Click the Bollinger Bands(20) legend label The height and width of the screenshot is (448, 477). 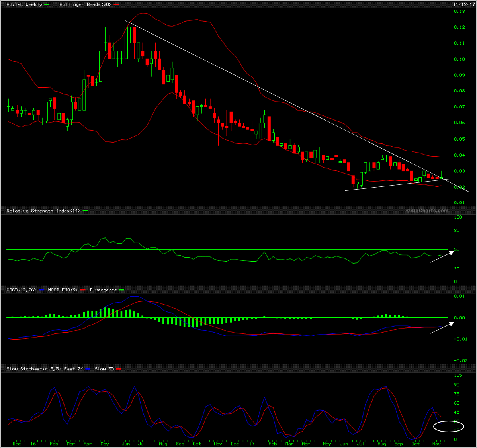pyautogui.click(x=85, y=4)
